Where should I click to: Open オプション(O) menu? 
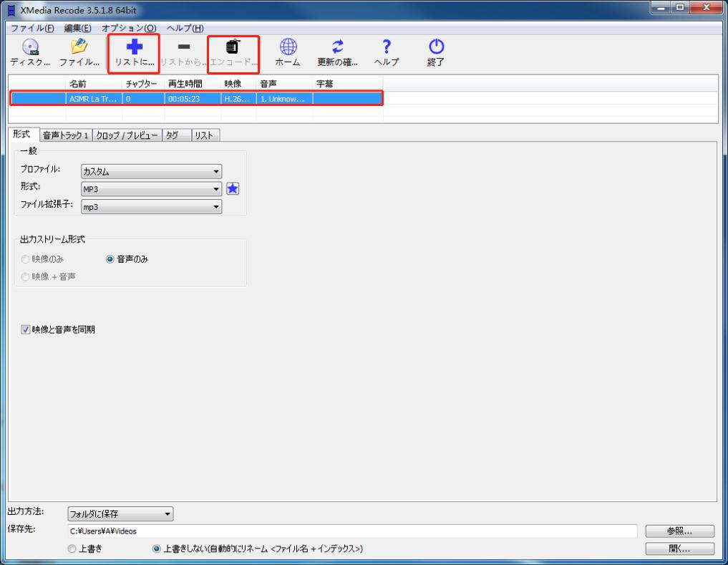click(x=129, y=29)
